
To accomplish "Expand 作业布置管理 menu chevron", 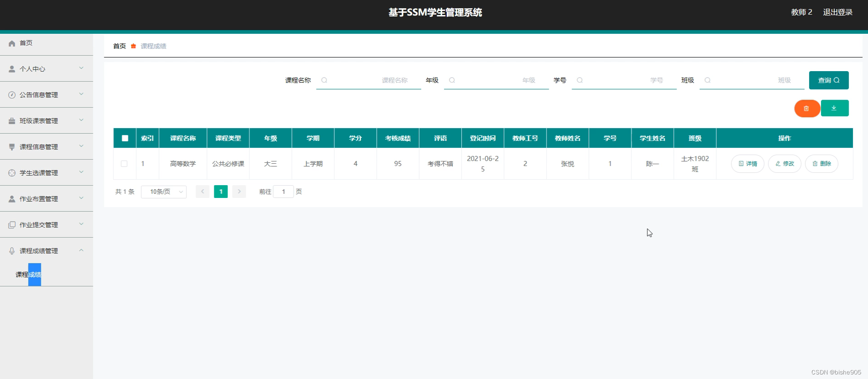I will point(81,198).
